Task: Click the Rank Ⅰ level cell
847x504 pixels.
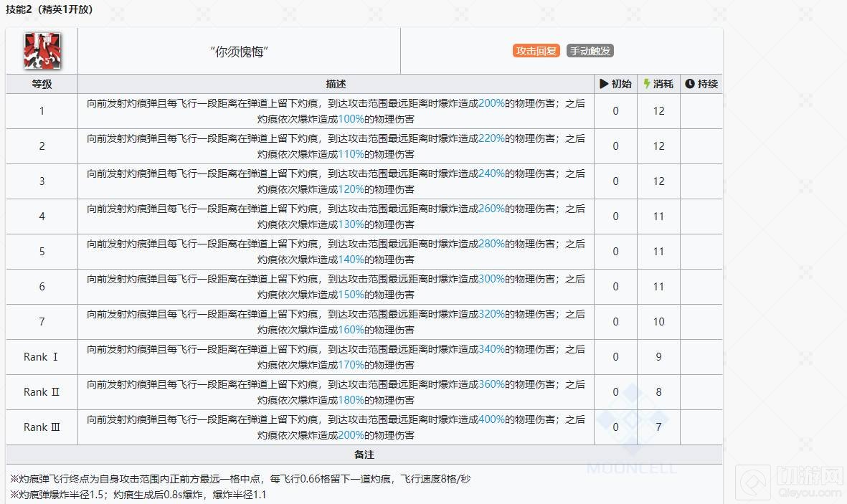Action: pyautogui.click(x=42, y=357)
